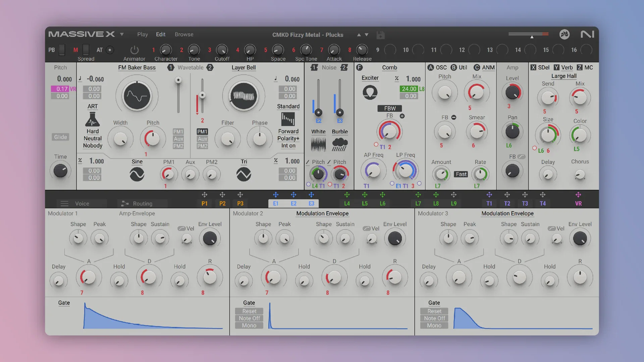
Task: Click the Tri waveform icon
Action: (244, 174)
